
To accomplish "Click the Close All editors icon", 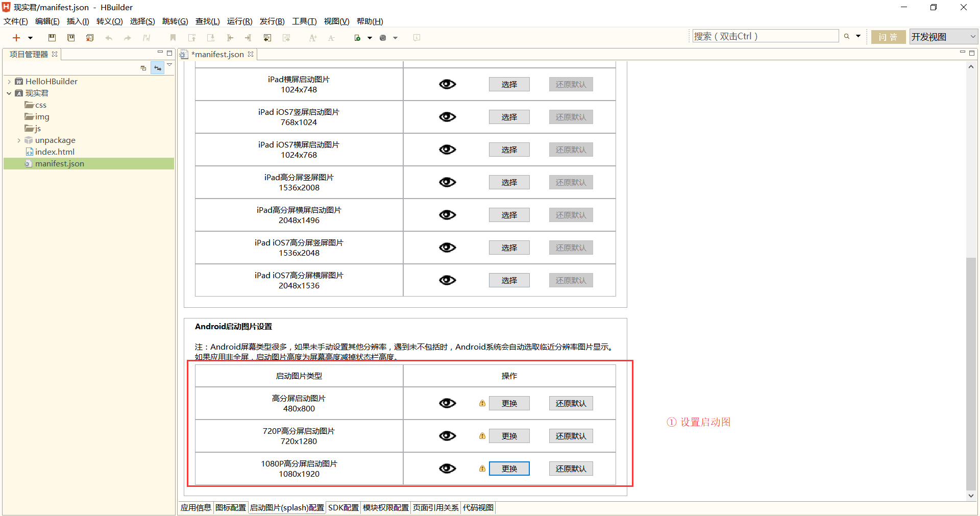I will point(90,38).
